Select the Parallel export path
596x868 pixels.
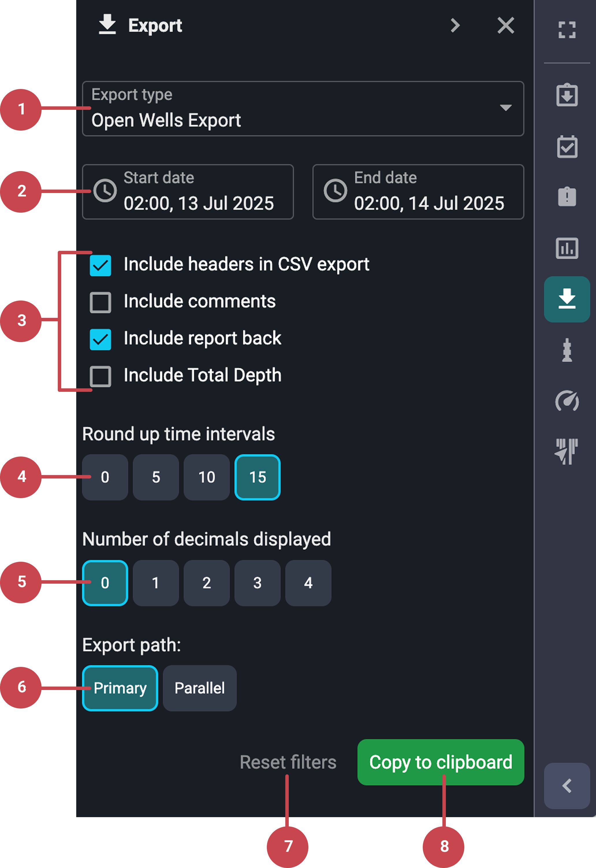tap(200, 688)
